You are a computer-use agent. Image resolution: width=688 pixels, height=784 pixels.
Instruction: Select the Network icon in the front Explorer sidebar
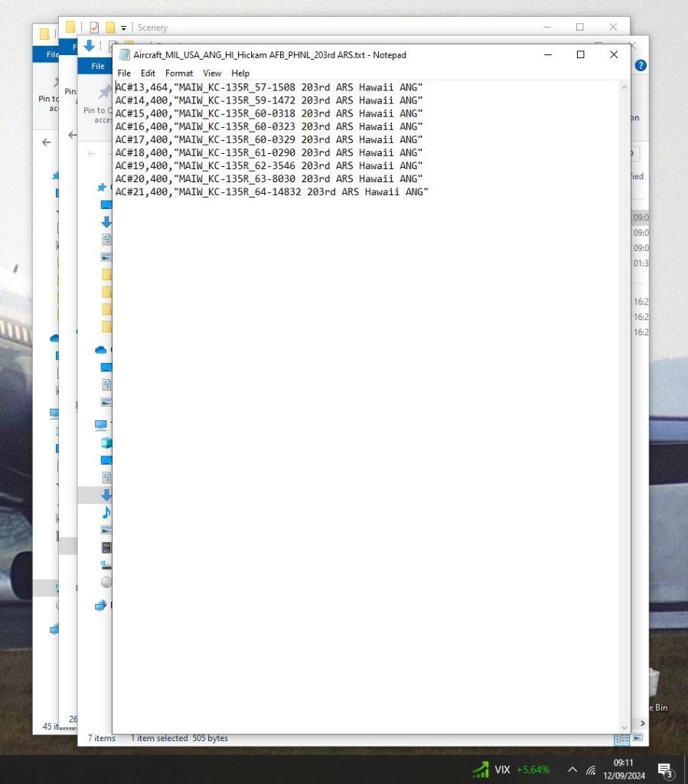(x=101, y=606)
